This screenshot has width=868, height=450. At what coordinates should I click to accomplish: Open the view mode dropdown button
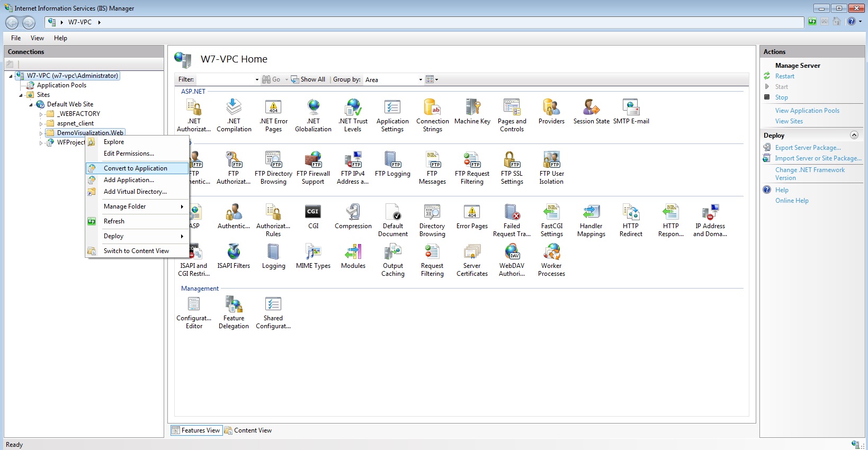(432, 79)
